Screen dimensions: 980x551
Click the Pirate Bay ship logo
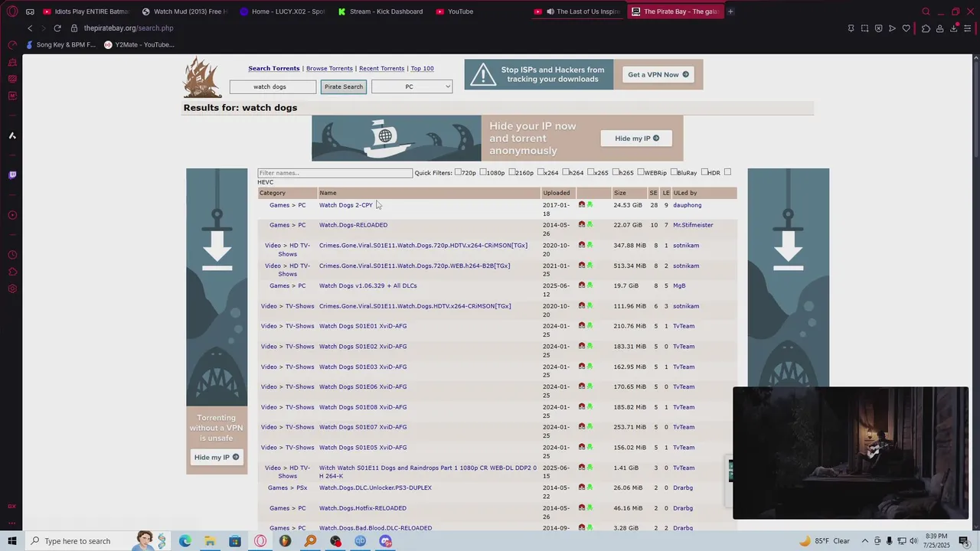tap(202, 77)
